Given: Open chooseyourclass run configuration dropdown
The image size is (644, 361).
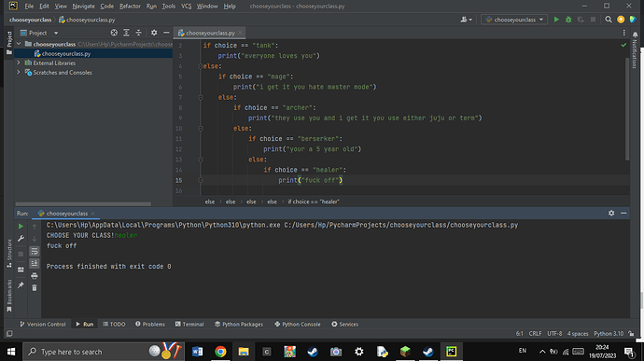Looking at the screenshot, I should coord(514,20).
